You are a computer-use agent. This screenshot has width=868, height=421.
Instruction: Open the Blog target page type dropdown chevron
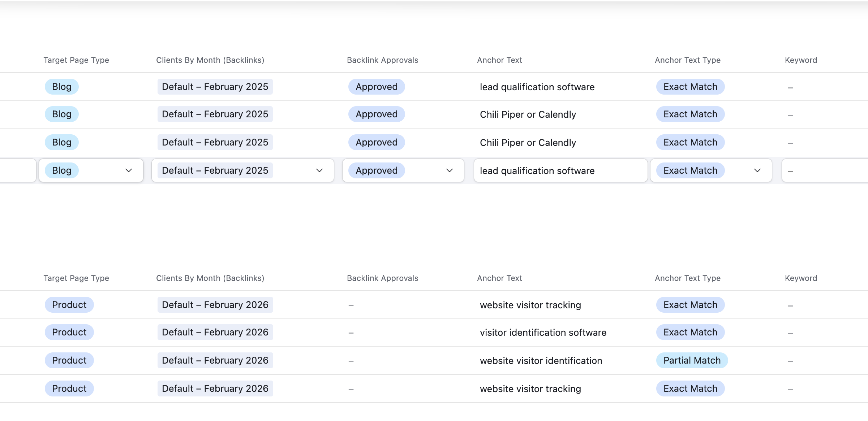[x=128, y=170]
